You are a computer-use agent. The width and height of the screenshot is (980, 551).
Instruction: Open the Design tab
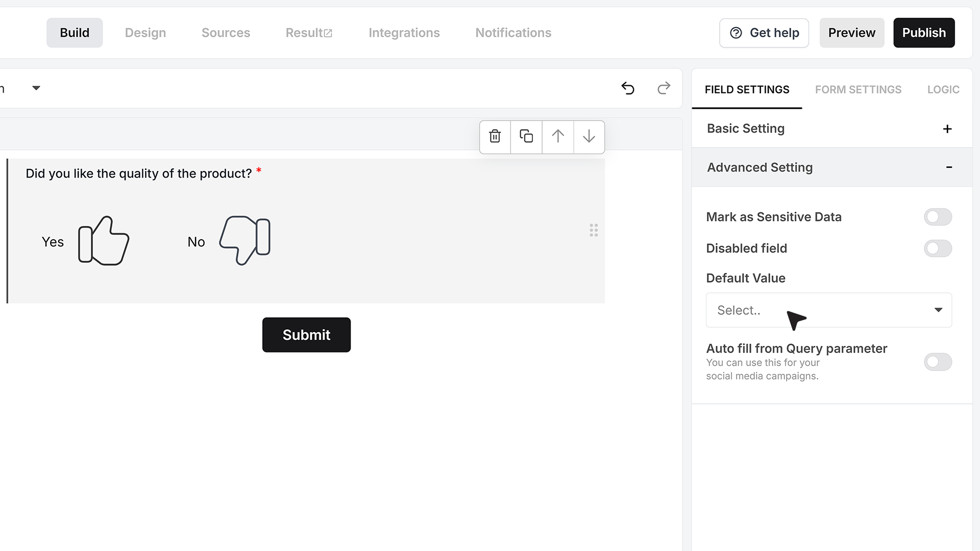(145, 33)
